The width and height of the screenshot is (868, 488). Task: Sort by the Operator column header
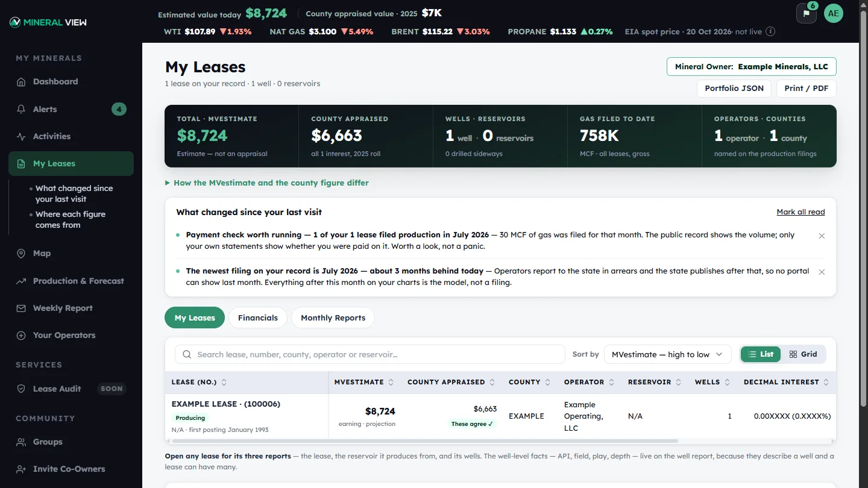coord(589,382)
